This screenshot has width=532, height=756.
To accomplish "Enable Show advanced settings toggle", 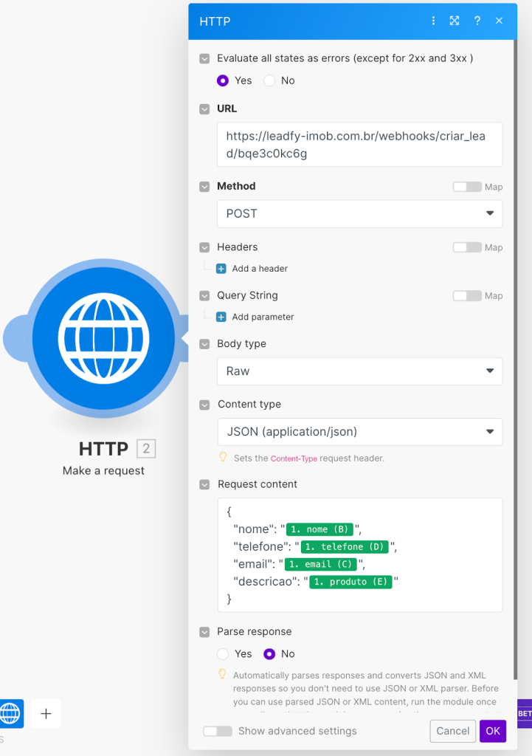I will tap(218, 731).
